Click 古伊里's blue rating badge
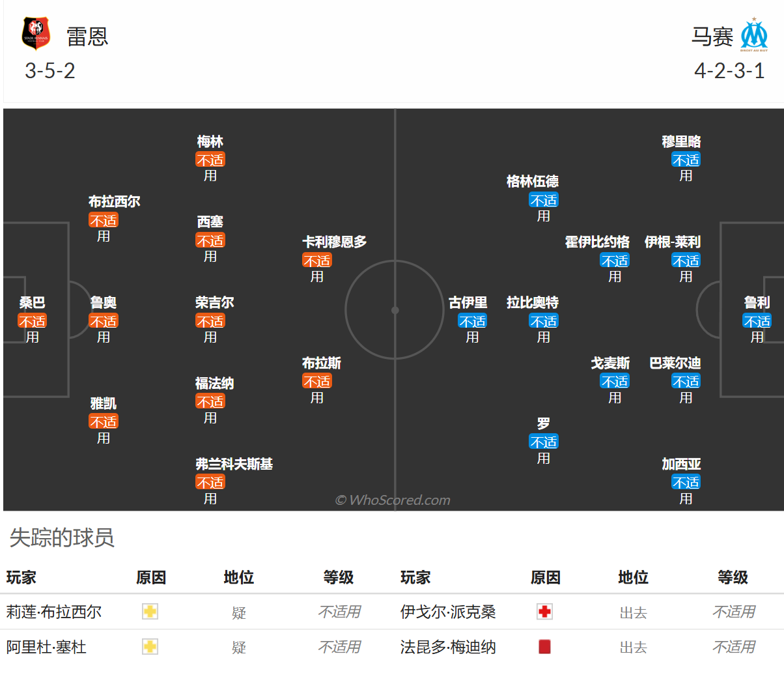 [x=473, y=322]
